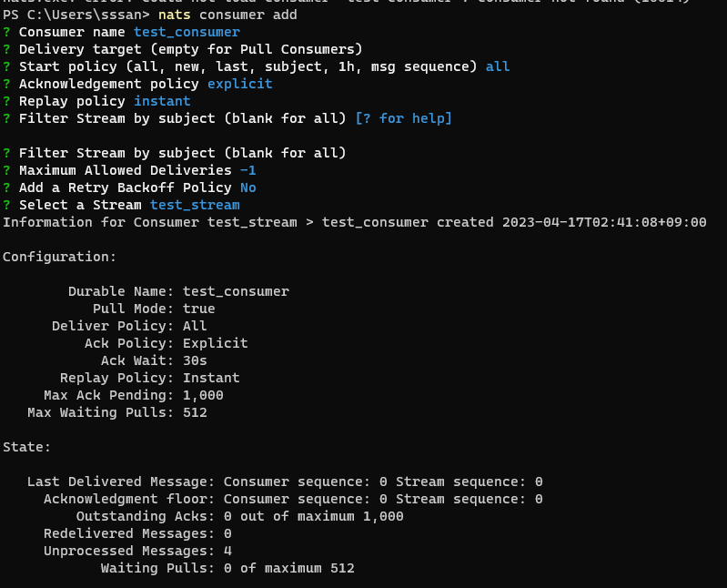
Task: Click the Unprocessed Messages count "4"
Action: (227, 552)
